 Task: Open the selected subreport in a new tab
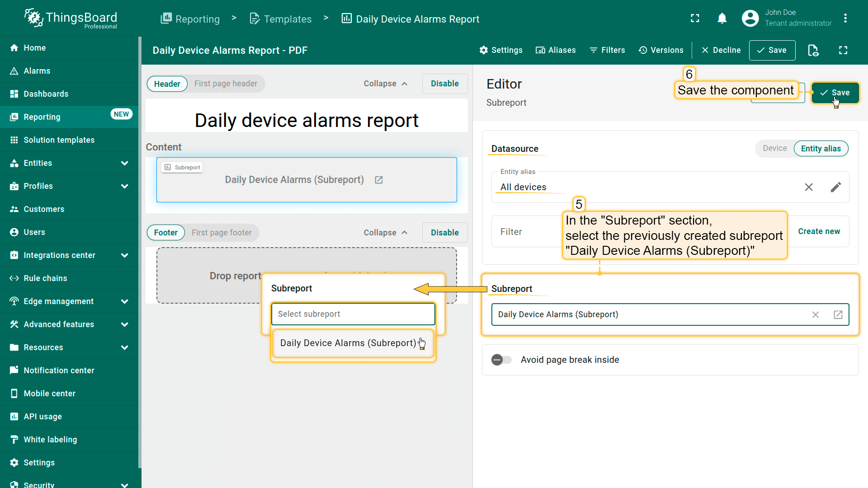pyautogui.click(x=838, y=314)
